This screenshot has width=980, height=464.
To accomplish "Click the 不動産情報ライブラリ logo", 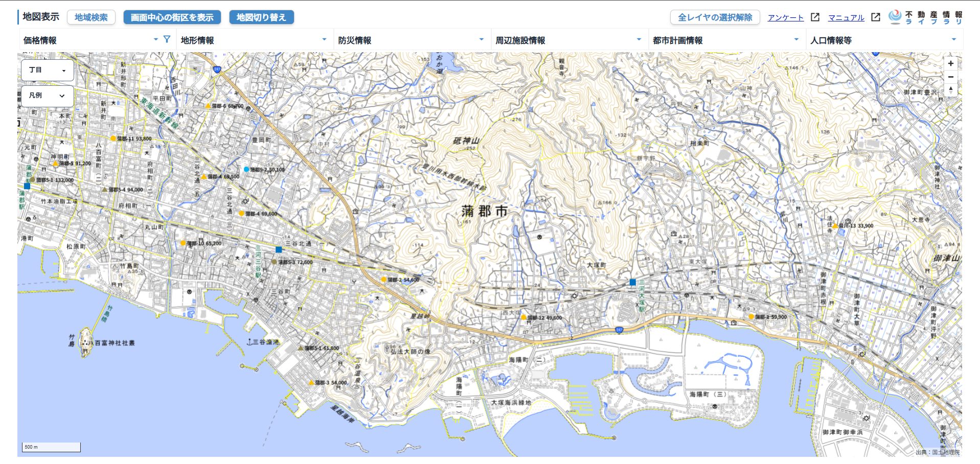I will [925, 17].
